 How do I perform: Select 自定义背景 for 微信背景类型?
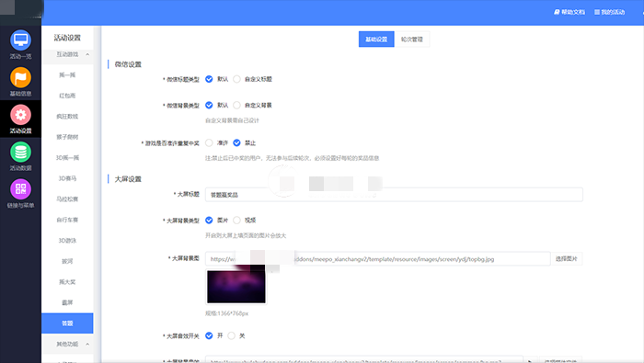click(236, 106)
